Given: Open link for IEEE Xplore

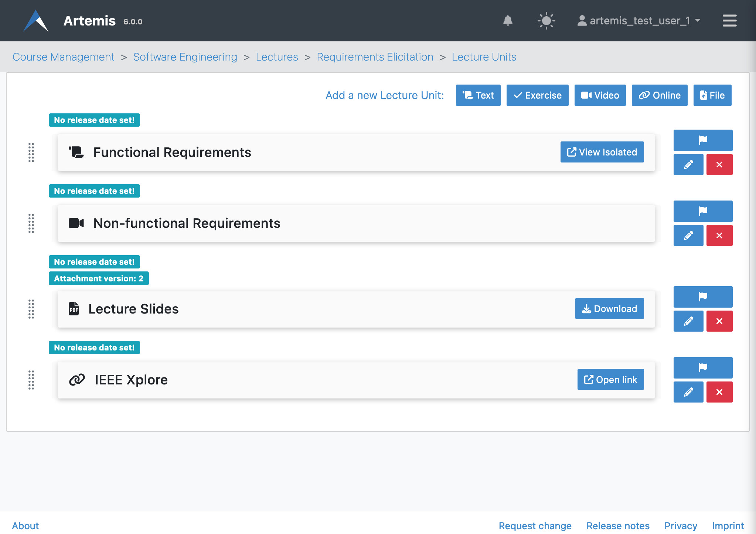Looking at the screenshot, I should pyautogui.click(x=610, y=379).
